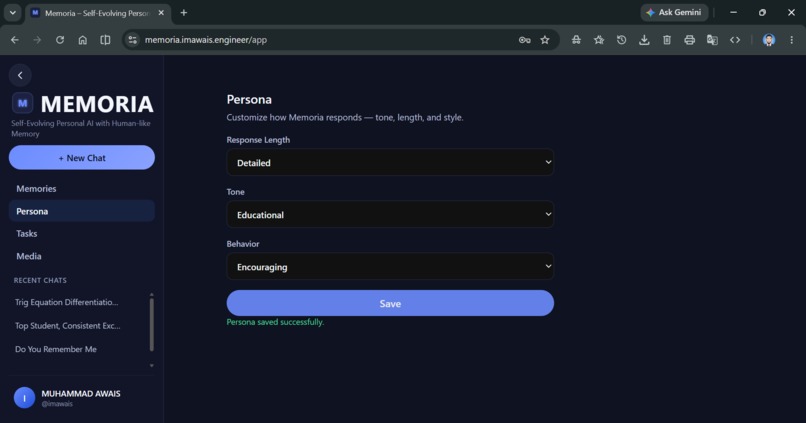Open the Top Student, Consistent Exc chat
The image size is (806, 423).
coord(67,326)
